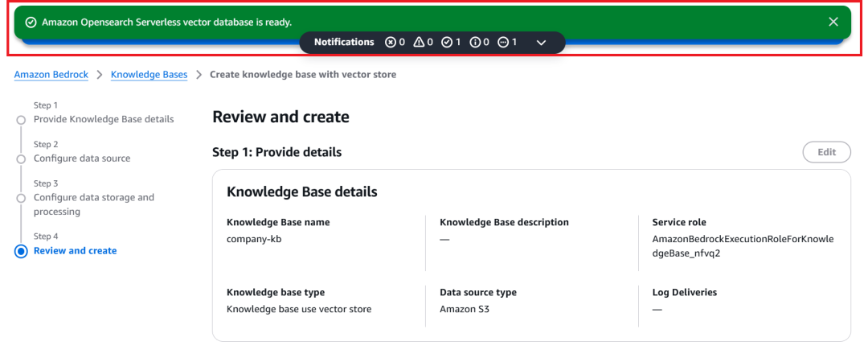Click the success notifications checkmark icon

[x=447, y=42]
